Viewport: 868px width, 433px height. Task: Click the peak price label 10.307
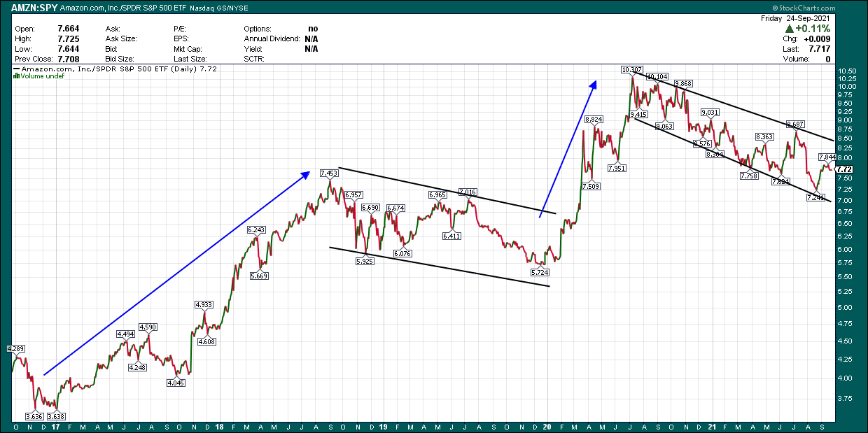[x=631, y=70]
